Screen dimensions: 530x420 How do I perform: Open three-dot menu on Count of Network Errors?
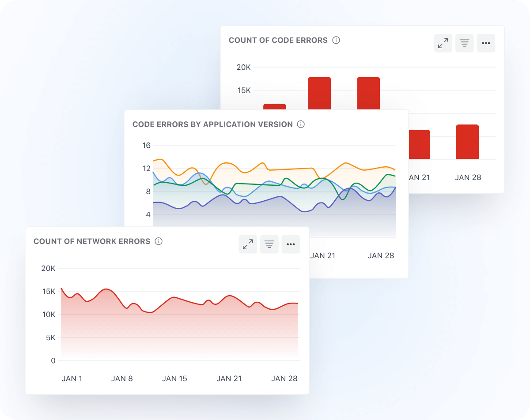click(x=291, y=244)
